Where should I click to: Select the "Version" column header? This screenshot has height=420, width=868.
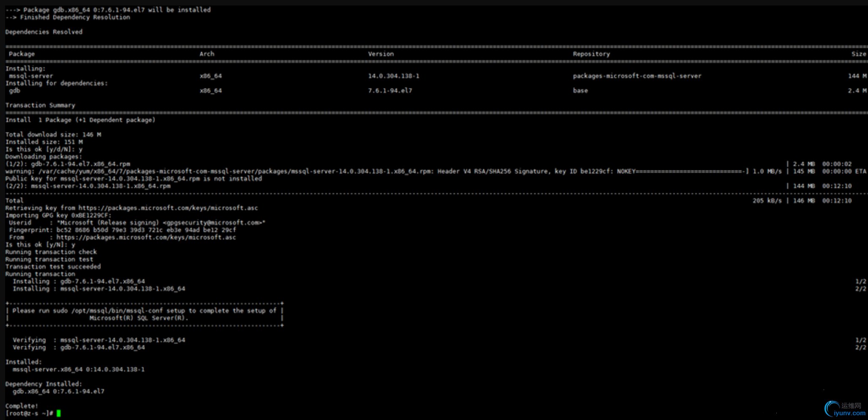point(381,54)
